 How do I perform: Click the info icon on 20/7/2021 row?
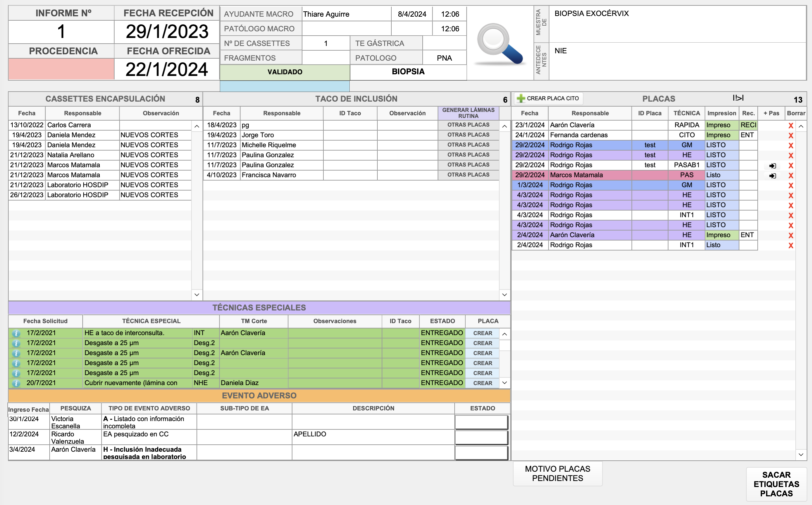[16, 383]
